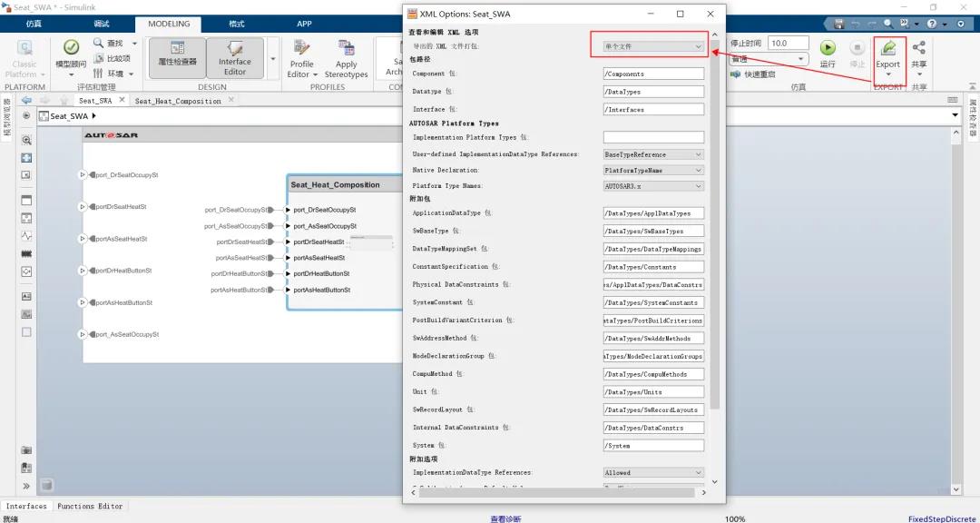980x523 pixels.
Task: Toggle the Property Inspector (属性检查器) button
Action: [177, 53]
